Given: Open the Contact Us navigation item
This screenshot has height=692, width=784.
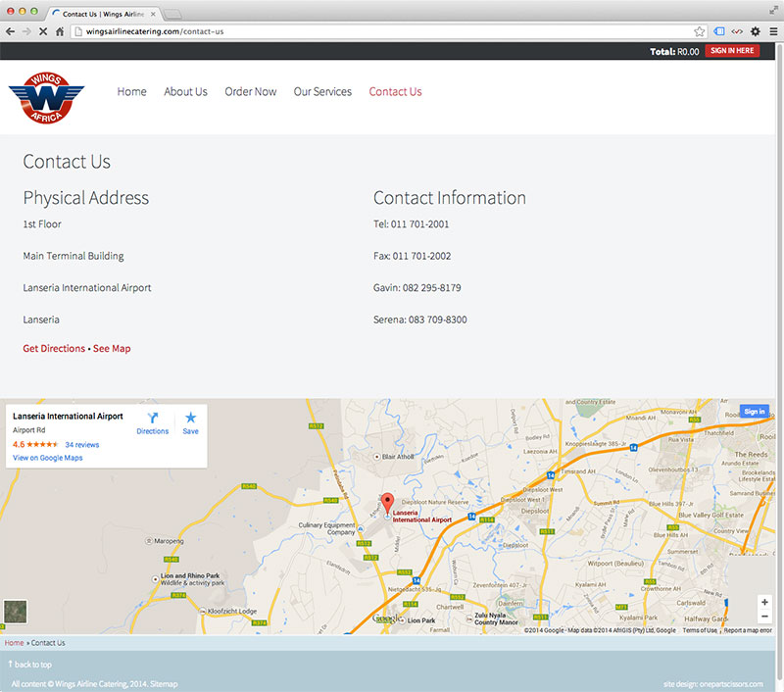Looking at the screenshot, I should pyautogui.click(x=396, y=91).
